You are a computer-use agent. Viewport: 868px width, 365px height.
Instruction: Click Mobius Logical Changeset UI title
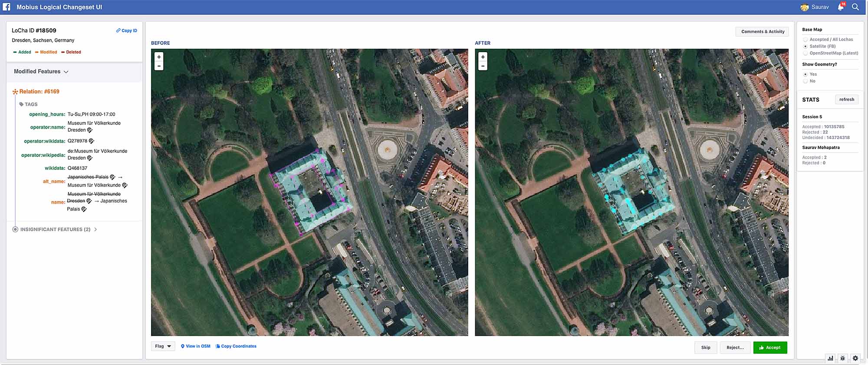[59, 7]
